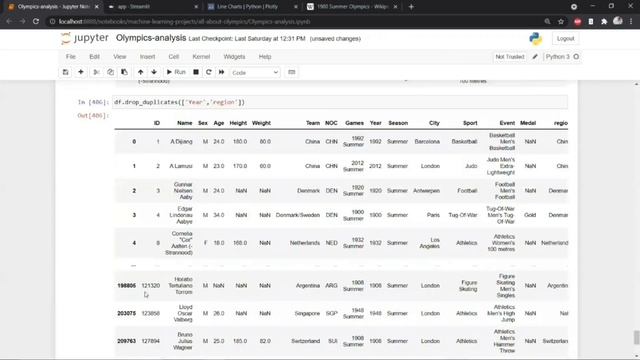The height and width of the screenshot is (360, 640).
Task: Paste cells below from the toolbar
Action: coord(124,72)
